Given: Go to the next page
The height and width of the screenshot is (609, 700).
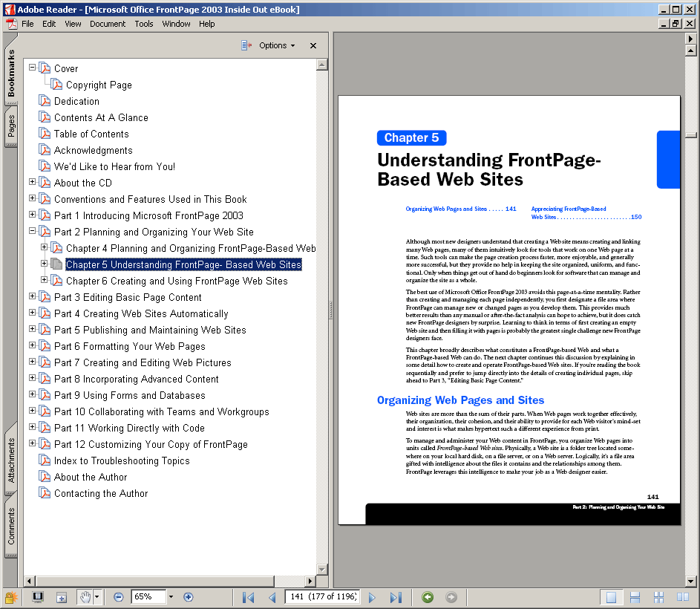Looking at the screenshot, I should pos(372,597).
